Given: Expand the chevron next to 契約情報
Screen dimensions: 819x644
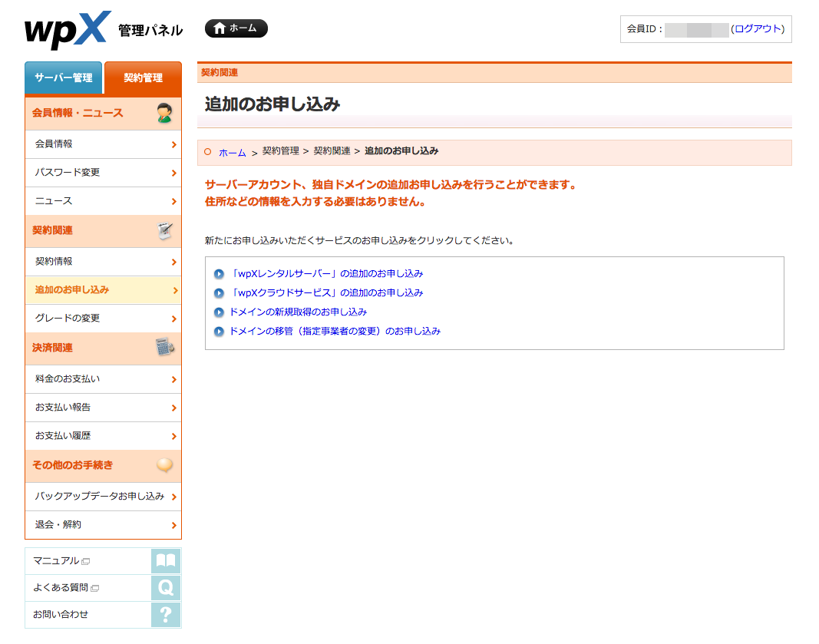Looking at the screenshot, I should 175,262.
